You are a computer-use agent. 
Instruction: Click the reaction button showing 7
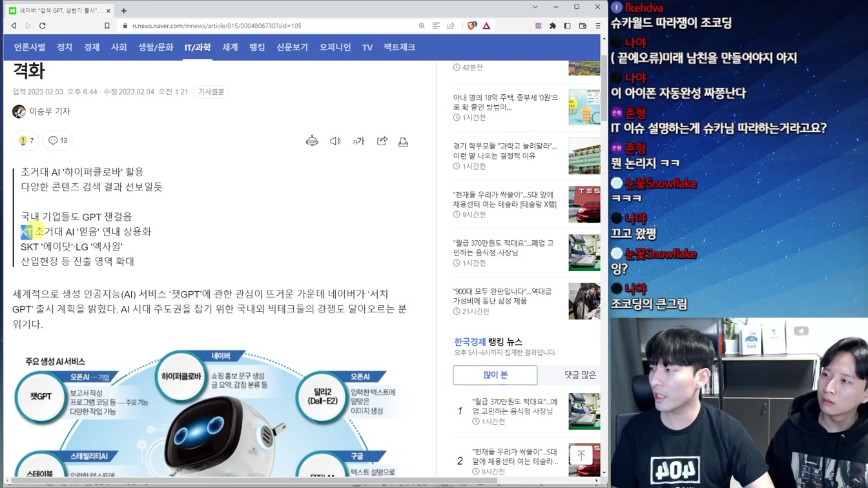pos(26,141)
